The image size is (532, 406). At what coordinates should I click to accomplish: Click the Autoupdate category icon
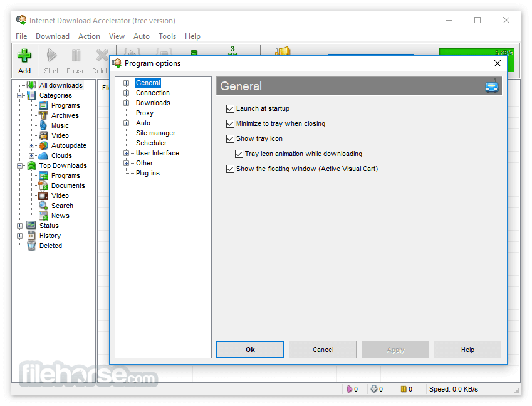coord(43,145)
